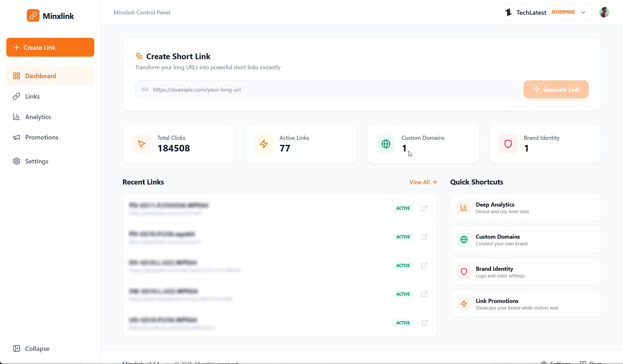
Task: Click the Analytics bar chart icon in sidebar
Action: 16,117
